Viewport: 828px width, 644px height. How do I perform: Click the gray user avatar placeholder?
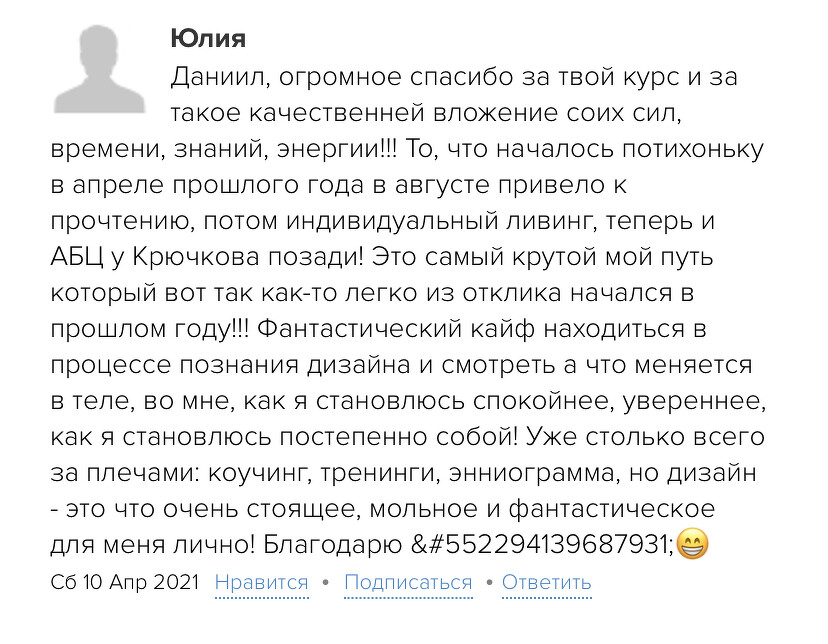[x=100, y=69]
